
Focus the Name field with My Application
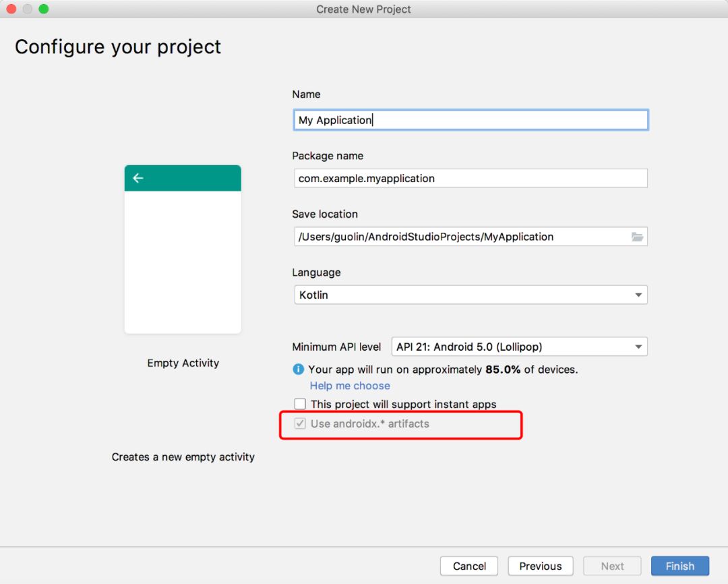coord(471,120)
